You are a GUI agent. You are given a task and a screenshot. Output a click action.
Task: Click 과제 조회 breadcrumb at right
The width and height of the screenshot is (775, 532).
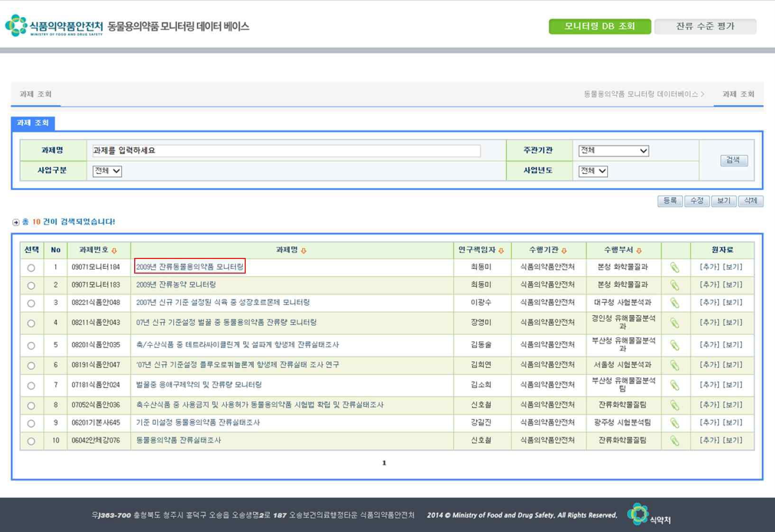click(x=738, y=94)
